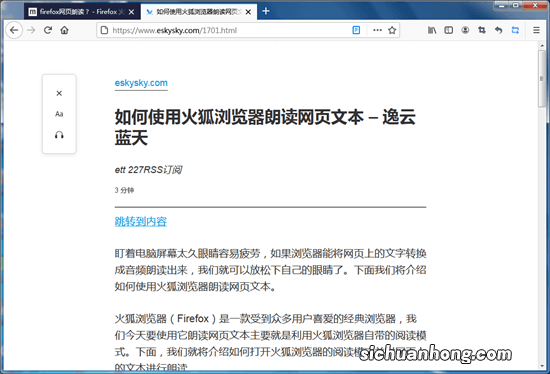Screen dimensions: 550x374
Task: Close reader view with the X
Action: tap(59, 93)
